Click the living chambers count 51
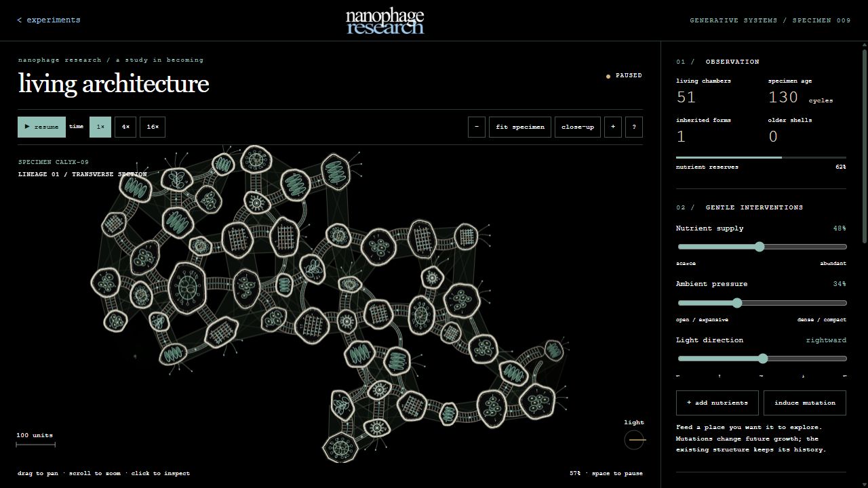 click(686, 98)
